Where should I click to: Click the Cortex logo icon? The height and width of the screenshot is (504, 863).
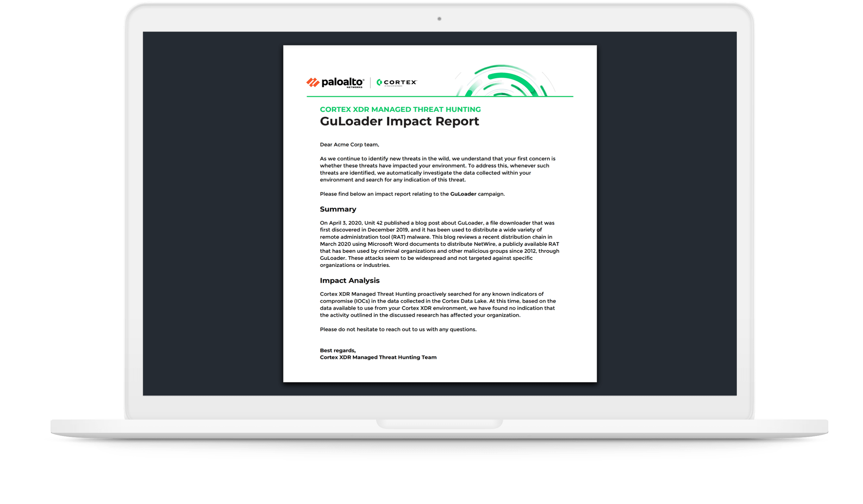click(x=379, y=82)
